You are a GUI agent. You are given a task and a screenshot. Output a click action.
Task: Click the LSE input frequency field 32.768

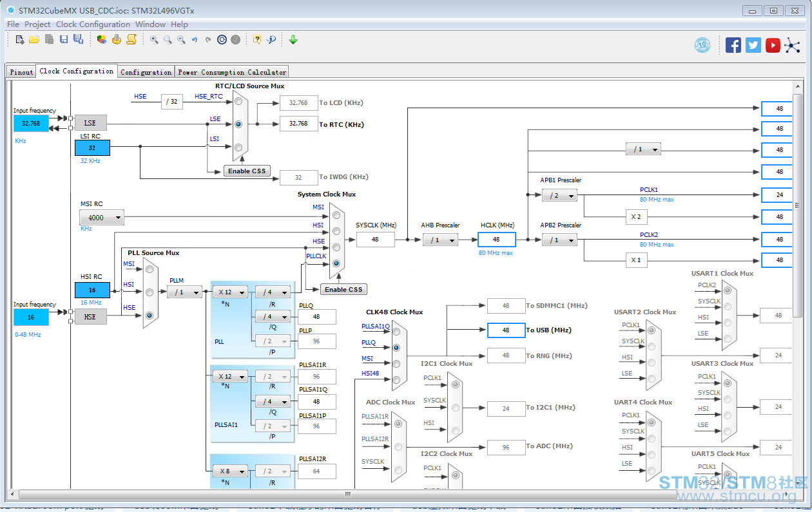pyautogui.click(x=31, y=124)
